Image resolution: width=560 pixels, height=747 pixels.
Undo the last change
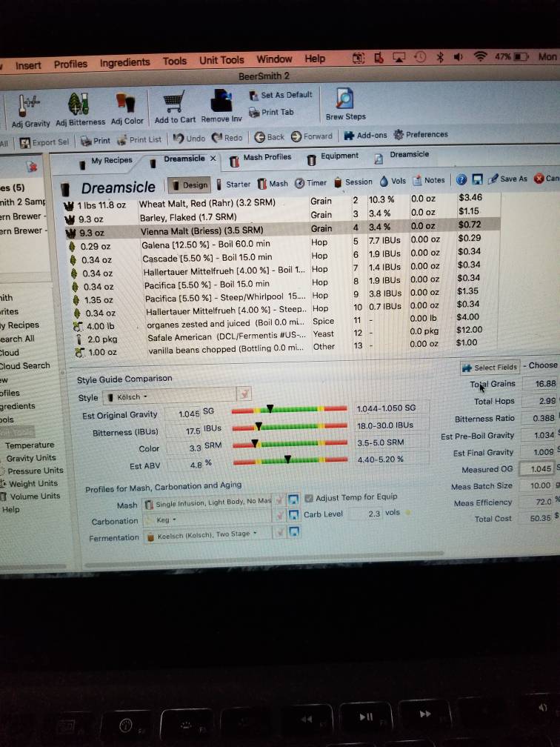(x=189, y=139)
